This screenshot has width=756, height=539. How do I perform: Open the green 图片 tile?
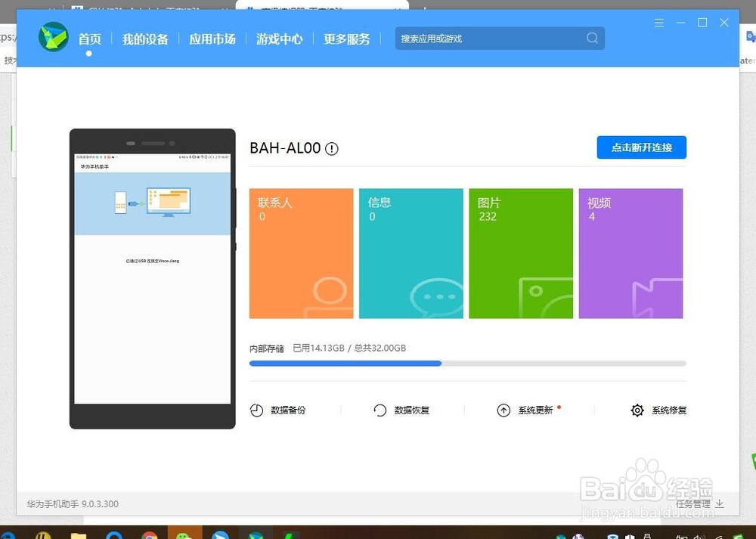coord(521,253)
